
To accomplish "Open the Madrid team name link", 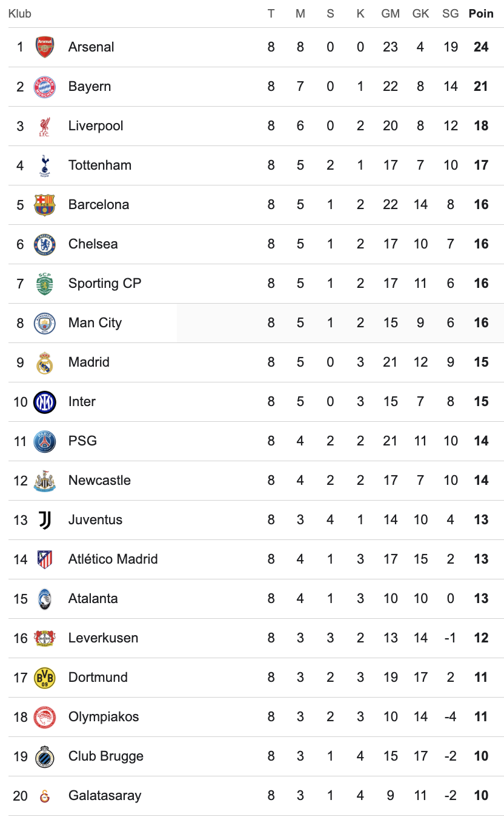I will coord(89,362).
